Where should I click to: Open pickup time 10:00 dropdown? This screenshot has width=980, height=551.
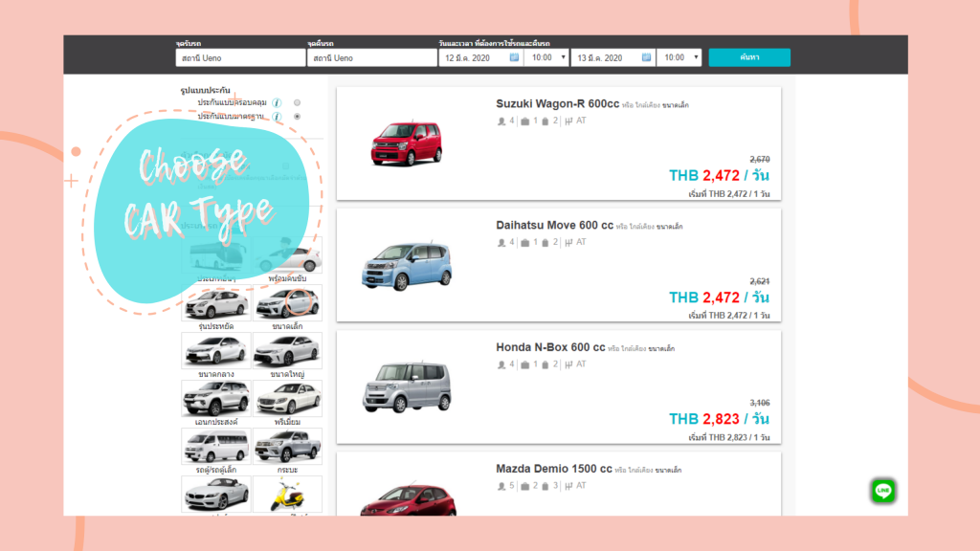click(546, 57)
